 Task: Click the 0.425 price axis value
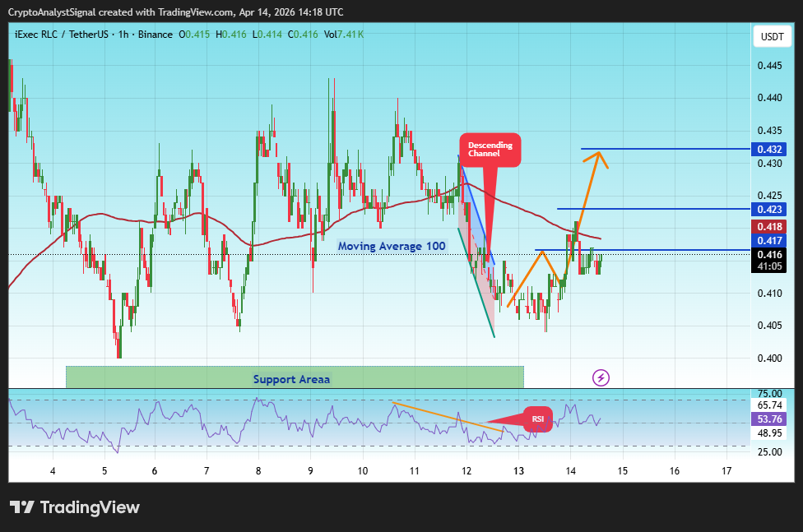(x=770, y=196)
